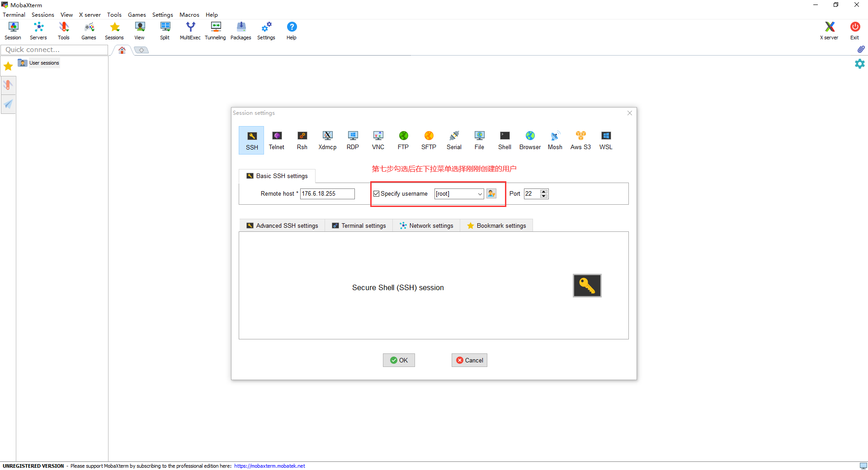The height and width of the screenshot is (470, 868).
Task: Select the Browser session type
Action: click(530, 141)
